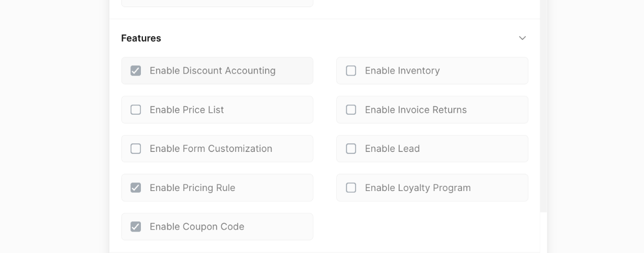Enable the Loyalty Program checkbox

(x=351, y=188)
